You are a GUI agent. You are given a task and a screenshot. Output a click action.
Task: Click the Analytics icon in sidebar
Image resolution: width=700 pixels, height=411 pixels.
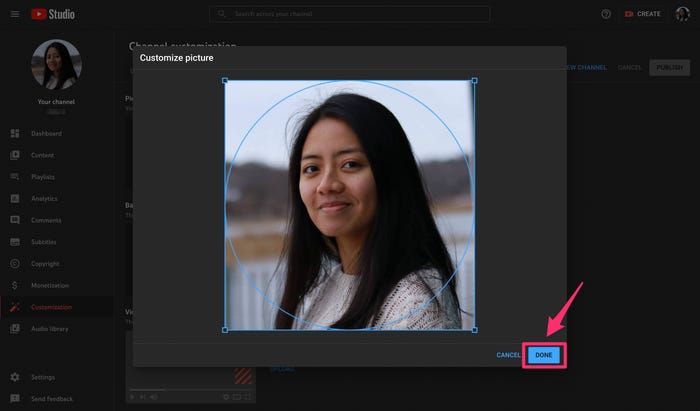[15, 198]
